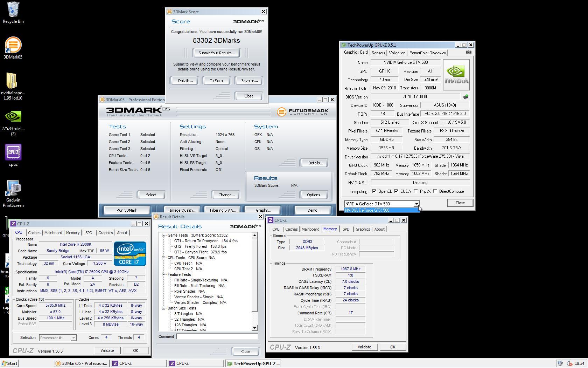Click Validate in the left CPU-Z window
Viewport: 588px width, 368px height.
[x=107, y=350]
